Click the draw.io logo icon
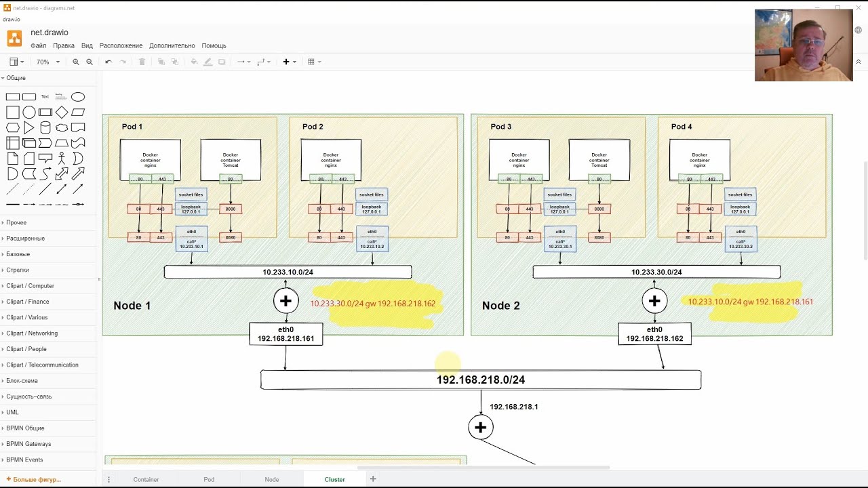868x488 pixels. (x=14, y=38)
